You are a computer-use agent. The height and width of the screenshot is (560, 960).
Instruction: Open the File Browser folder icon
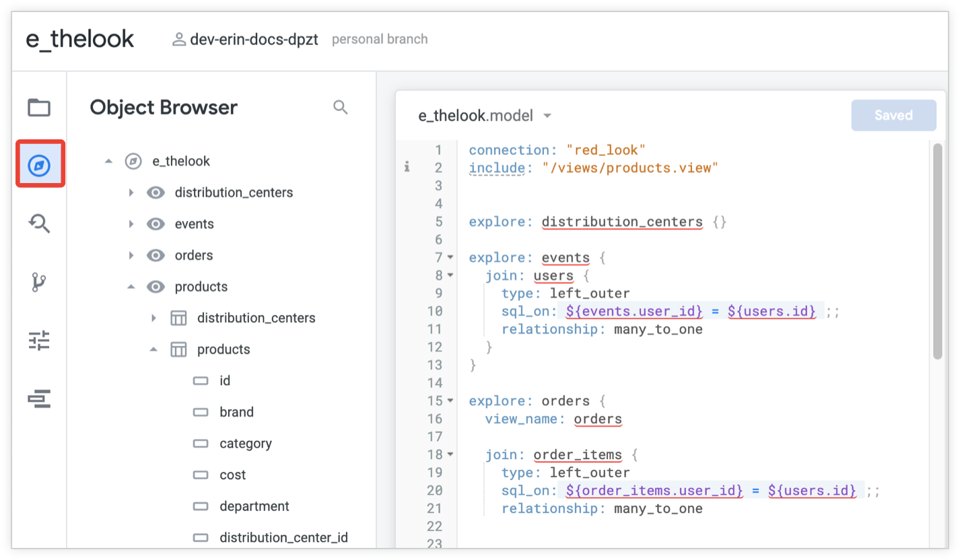39,107
